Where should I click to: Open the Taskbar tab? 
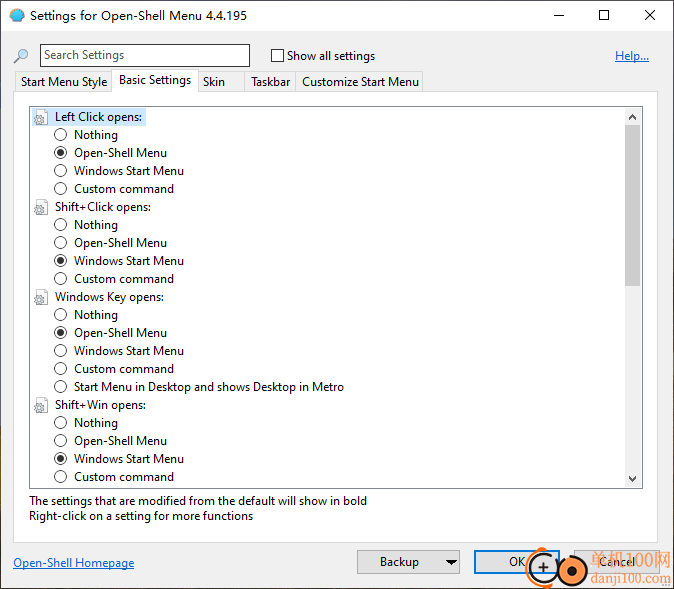click(x=270, y=82)
